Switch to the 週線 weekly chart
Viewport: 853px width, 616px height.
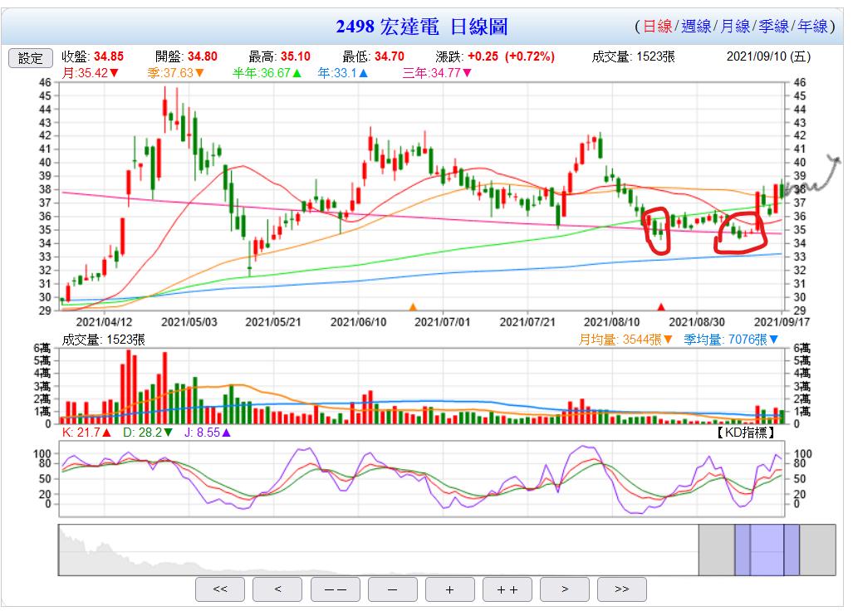coord(696,27)
